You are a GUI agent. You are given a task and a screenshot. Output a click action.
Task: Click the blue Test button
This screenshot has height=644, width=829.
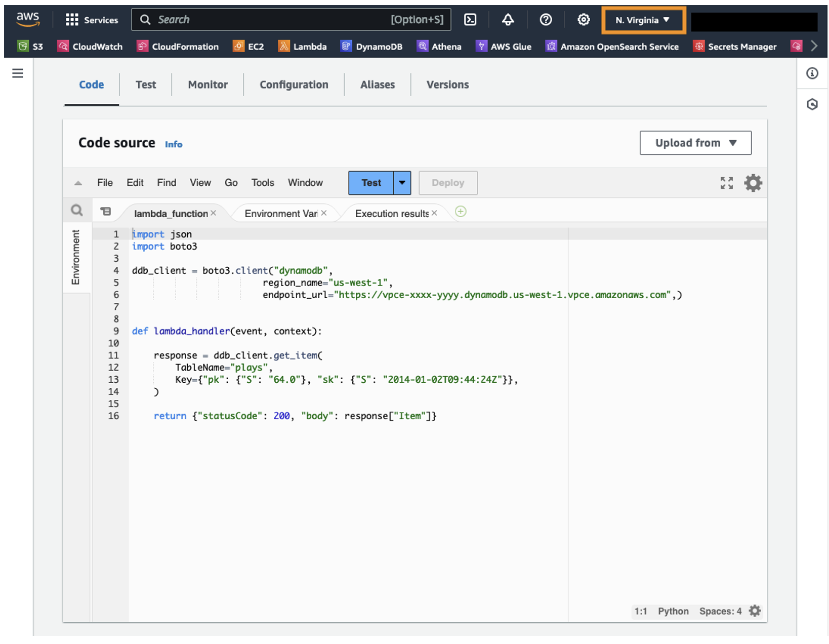point(371,183)
